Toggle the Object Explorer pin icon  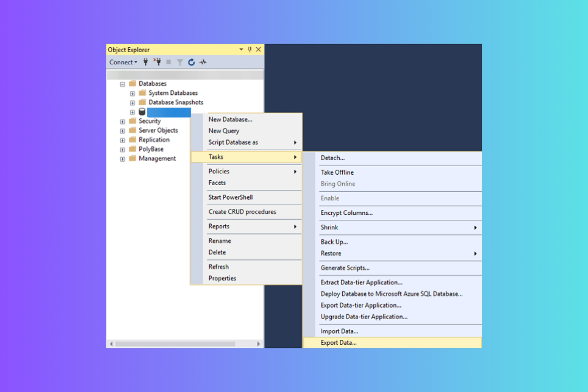point(250,49)
